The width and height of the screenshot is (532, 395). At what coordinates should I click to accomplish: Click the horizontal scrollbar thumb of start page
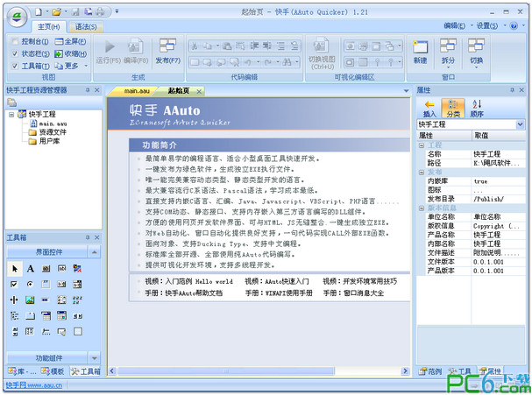pyautogui.click(x=225, y=371)
